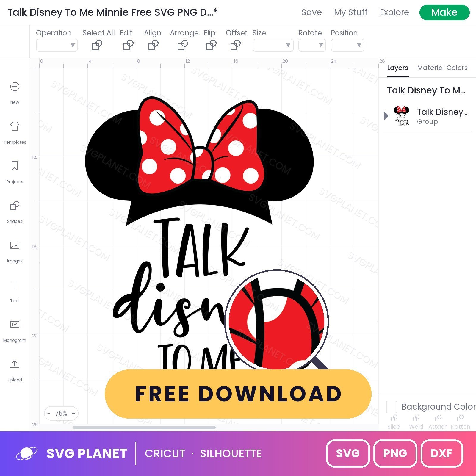476x476 pixels.
Task: Click the TALK lettering on canvas
Action: click(202, 248)
